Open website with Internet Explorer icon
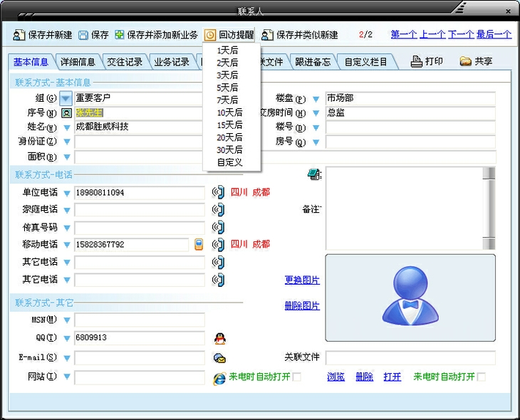520x420 pixels. (x=219, y=378)
